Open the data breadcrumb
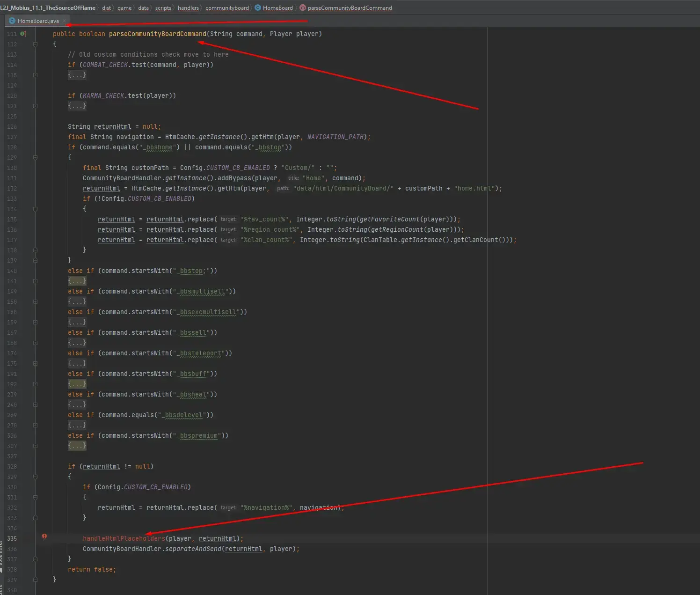 click(x=143, y=7)
